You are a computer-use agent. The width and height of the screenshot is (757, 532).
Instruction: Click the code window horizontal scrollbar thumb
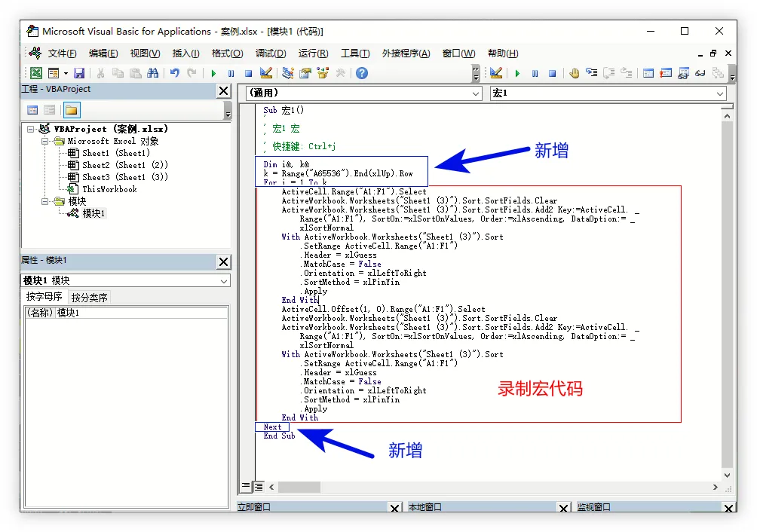tap(299, 487)
